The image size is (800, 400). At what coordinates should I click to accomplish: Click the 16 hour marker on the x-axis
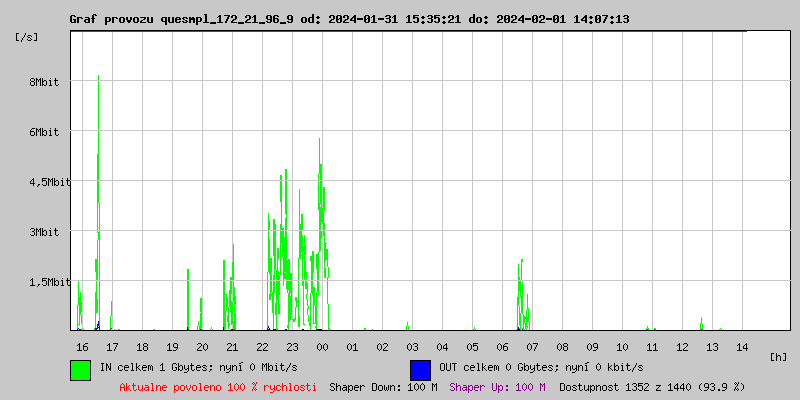(82, 347)
